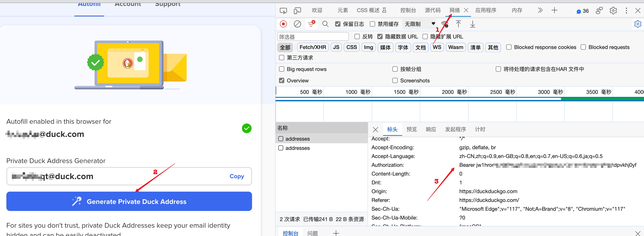The image size is (644, 236).
Task: Open 响应 request tab
Action: tap(431, 129)
